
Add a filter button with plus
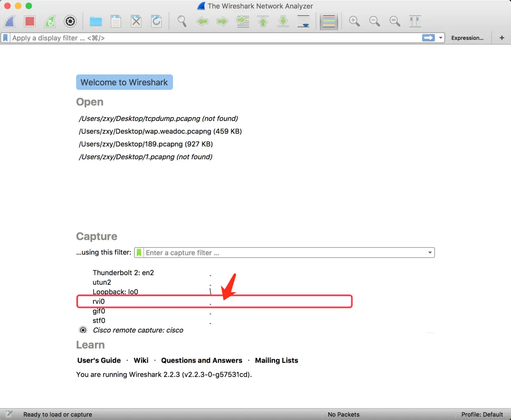pyautogui.click(x=502, y=38)
